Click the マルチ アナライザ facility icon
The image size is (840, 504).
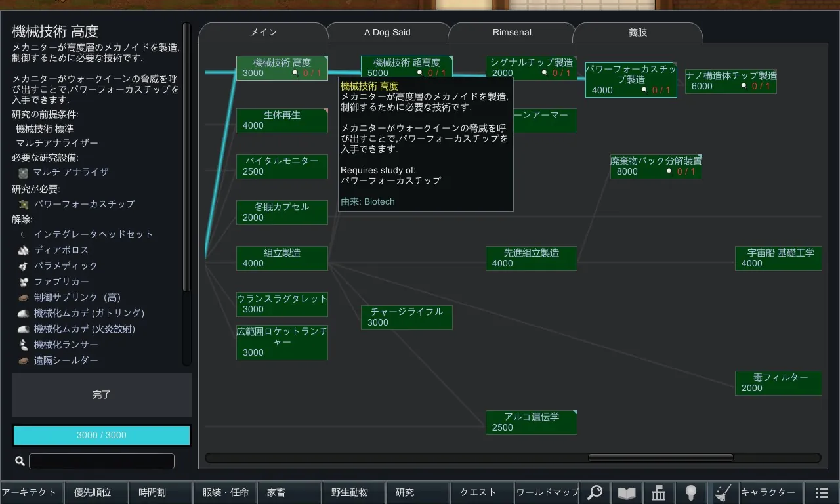pos(24,173)
